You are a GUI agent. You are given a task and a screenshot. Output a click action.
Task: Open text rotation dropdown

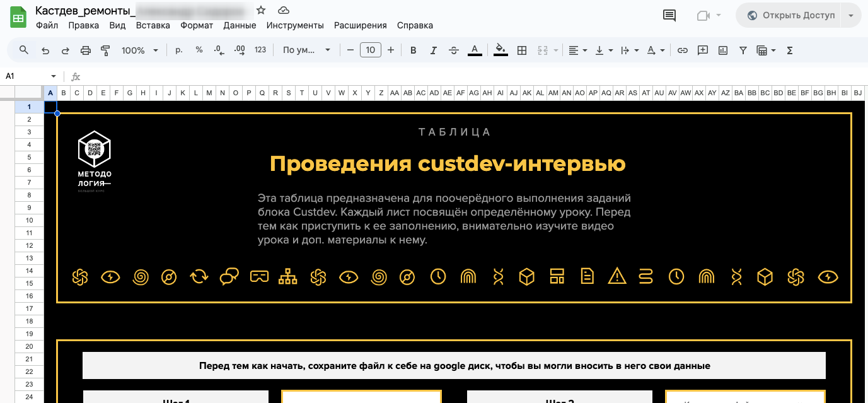[656, 50]
